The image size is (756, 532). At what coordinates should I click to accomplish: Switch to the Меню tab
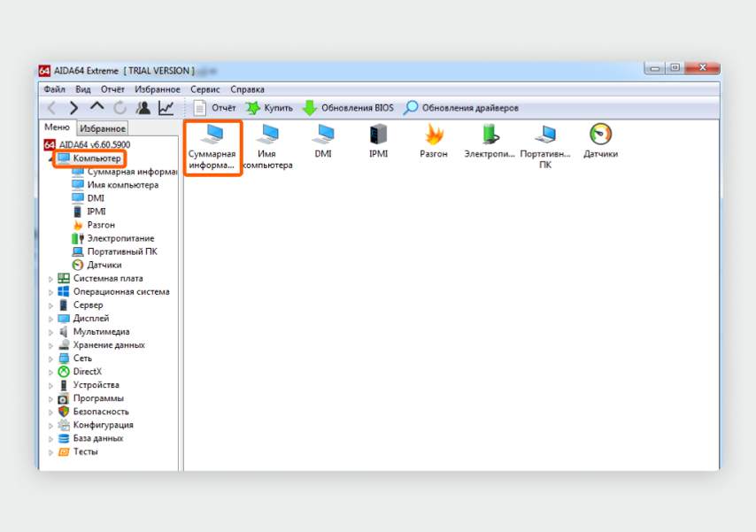coord(57,127)
